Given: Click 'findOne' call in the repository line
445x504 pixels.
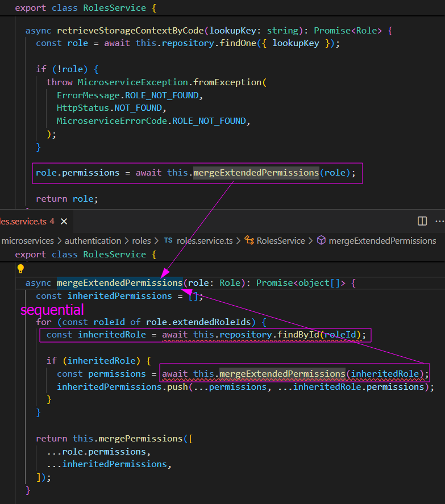Looking at the screenshot, I should click(238, 43).
